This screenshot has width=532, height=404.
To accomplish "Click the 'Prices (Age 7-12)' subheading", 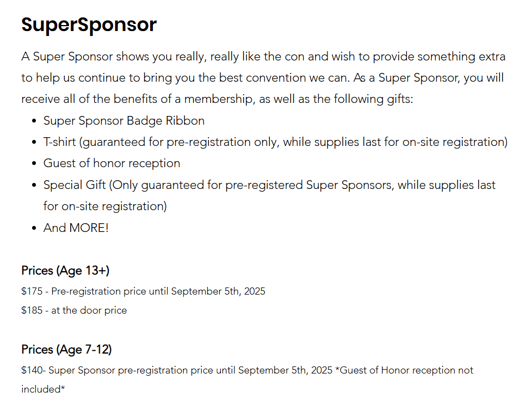I will click(x=66, y=350).
